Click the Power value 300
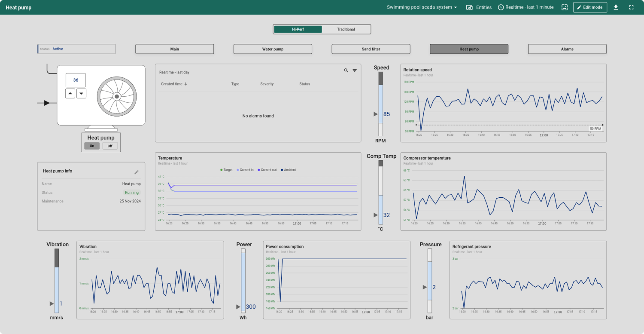Screen dimensions: 644x334 (251, 307)
